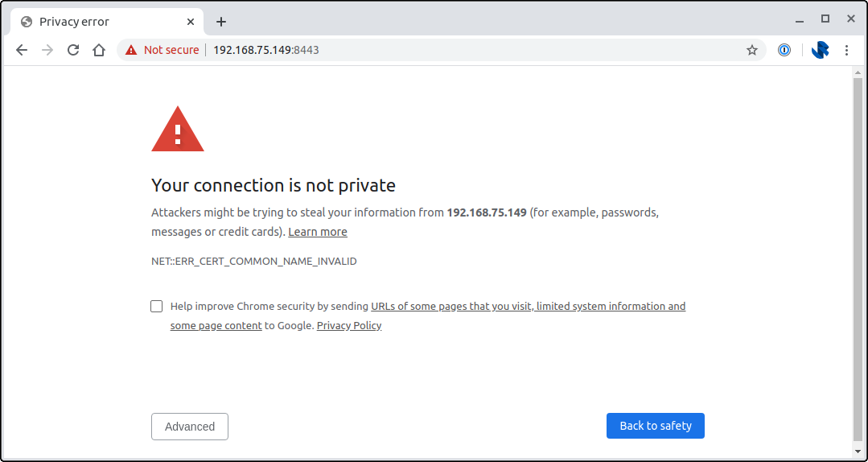Screen dimensions: 868x462
Task: Click the Not secure warning icon
Action: pos(131,50)
